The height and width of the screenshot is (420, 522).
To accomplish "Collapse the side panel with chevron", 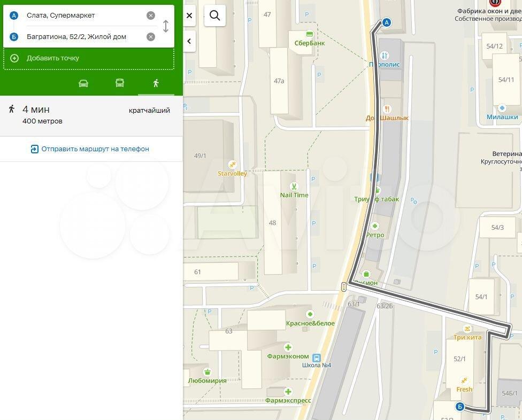I will coord(189,41).
